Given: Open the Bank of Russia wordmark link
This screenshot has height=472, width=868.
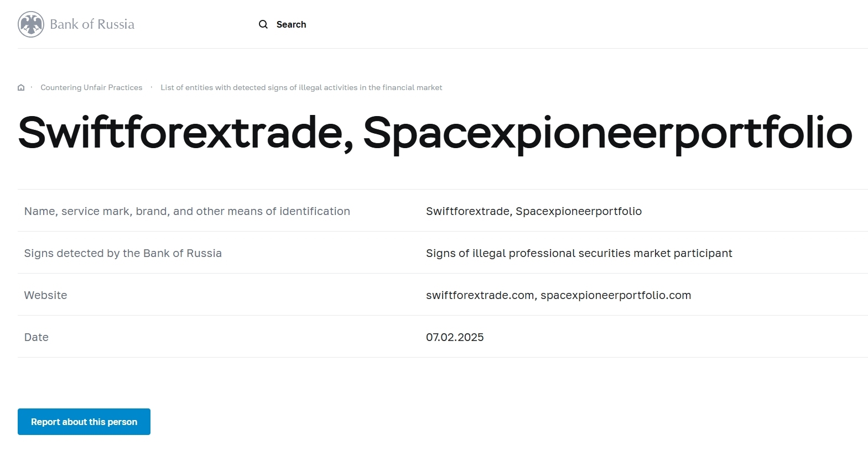Looking at the screenshot, I should [92, 24].
